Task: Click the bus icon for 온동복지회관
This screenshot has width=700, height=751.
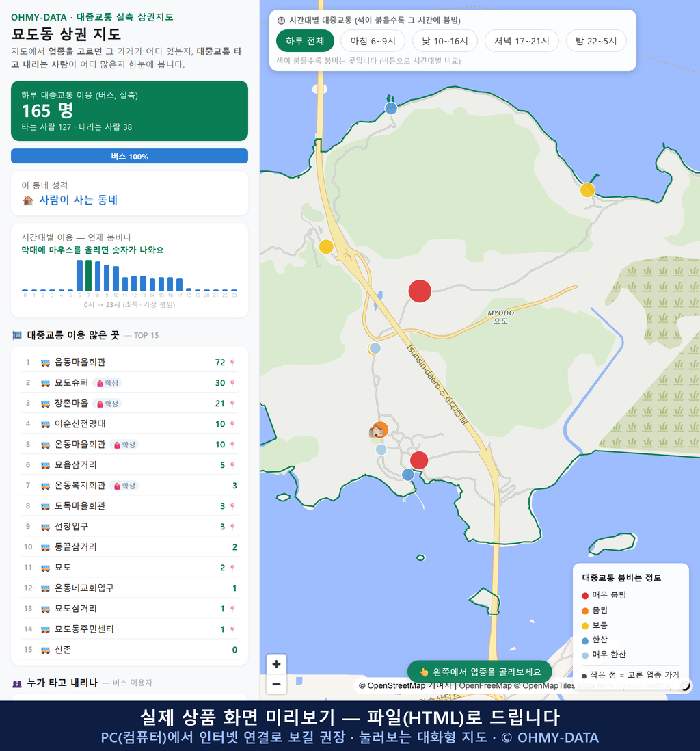Action: click(46, 486)
